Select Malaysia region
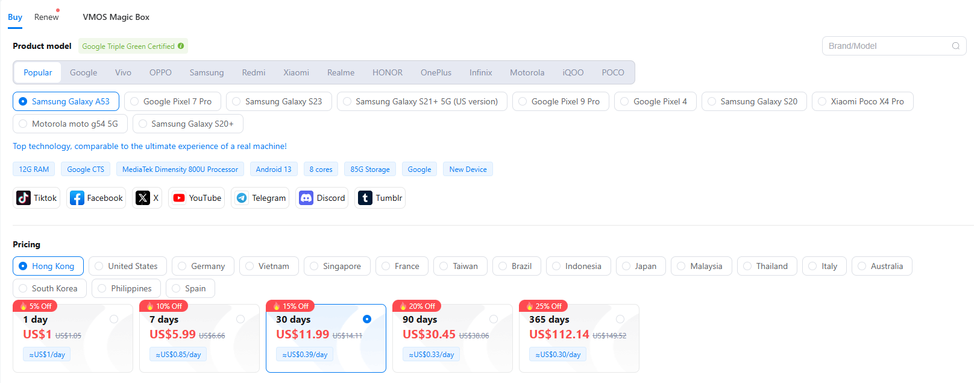This screenshot has width=980, height=383. pos(702,266)
